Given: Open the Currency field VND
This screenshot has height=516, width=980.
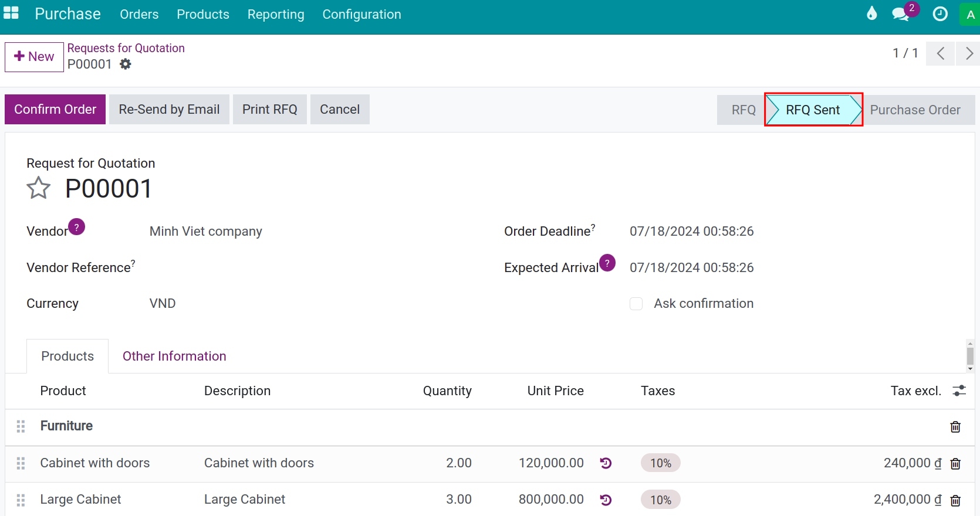Looking at the screenshot, I should coord(163,303).
